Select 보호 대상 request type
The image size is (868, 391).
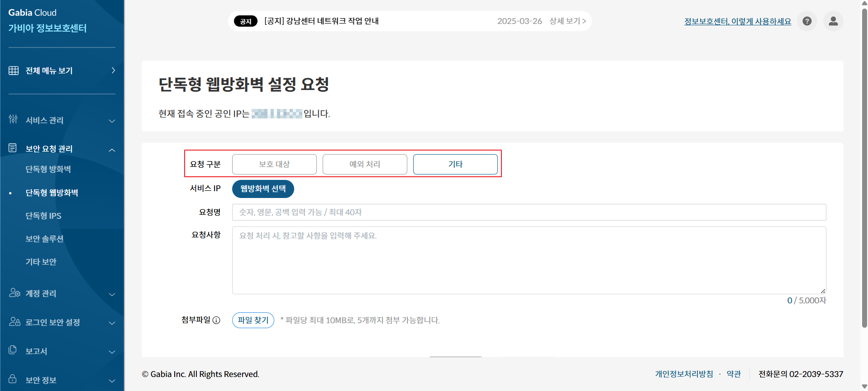tap(274, 164)
